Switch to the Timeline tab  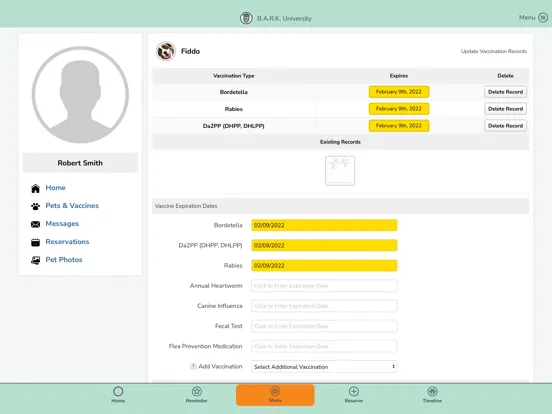[x=432, y=394]
